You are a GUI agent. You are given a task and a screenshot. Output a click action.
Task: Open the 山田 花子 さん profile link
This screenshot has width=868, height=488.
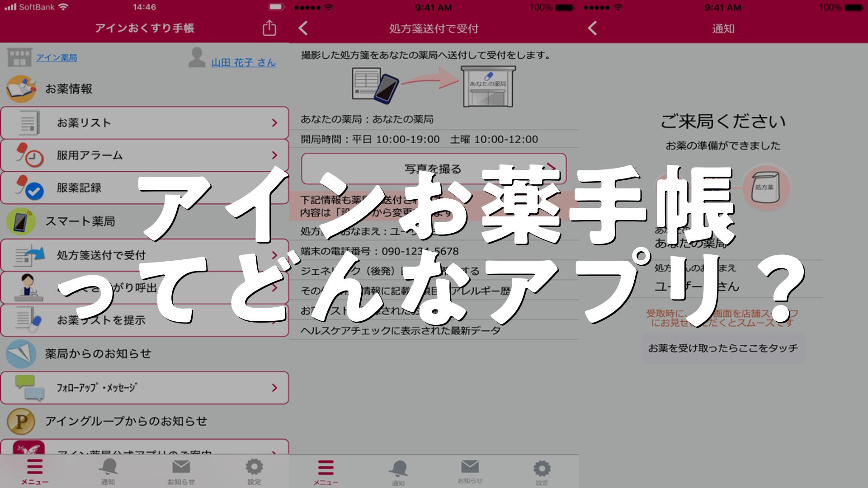(243, 62)
